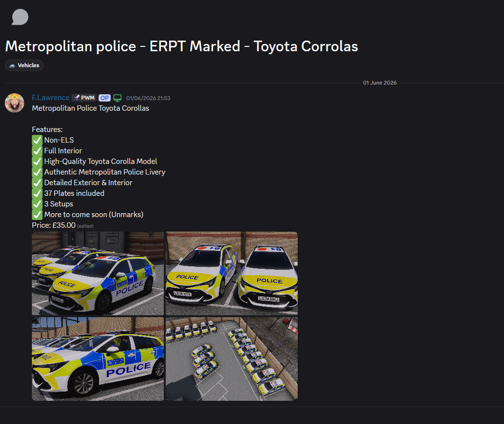Click the F.Lawrence username
The width and height of the screenshot is (504, 424).
50,98
